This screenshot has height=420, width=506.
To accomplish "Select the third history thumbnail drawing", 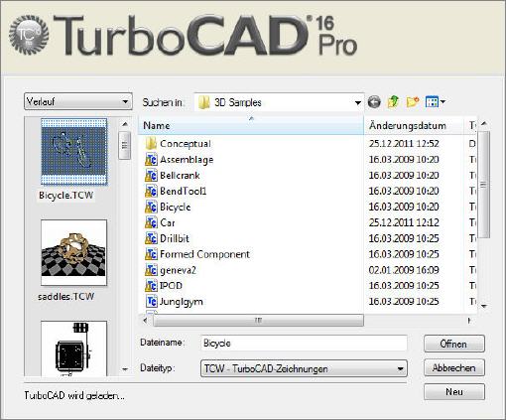I will (x=73, y=349).
